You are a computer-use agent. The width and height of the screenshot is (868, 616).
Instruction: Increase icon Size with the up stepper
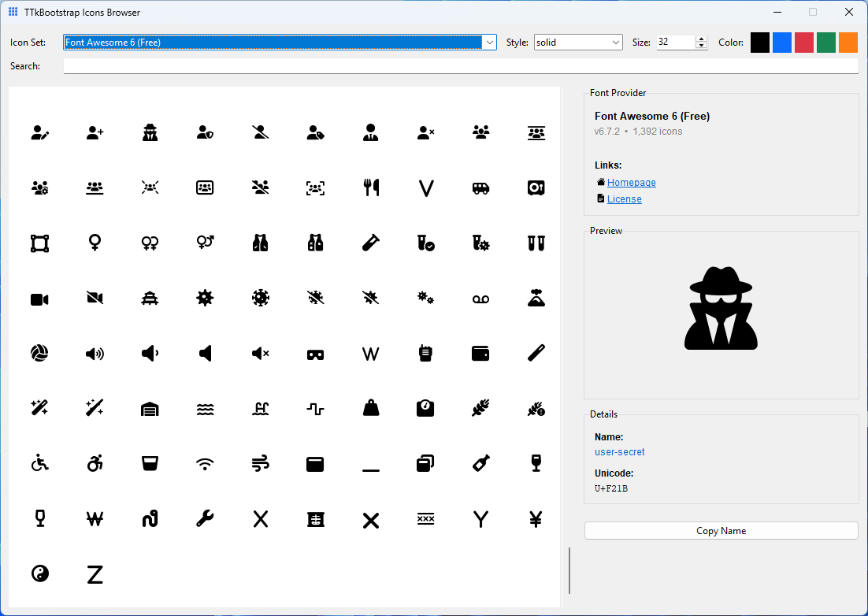coord(701,39)
